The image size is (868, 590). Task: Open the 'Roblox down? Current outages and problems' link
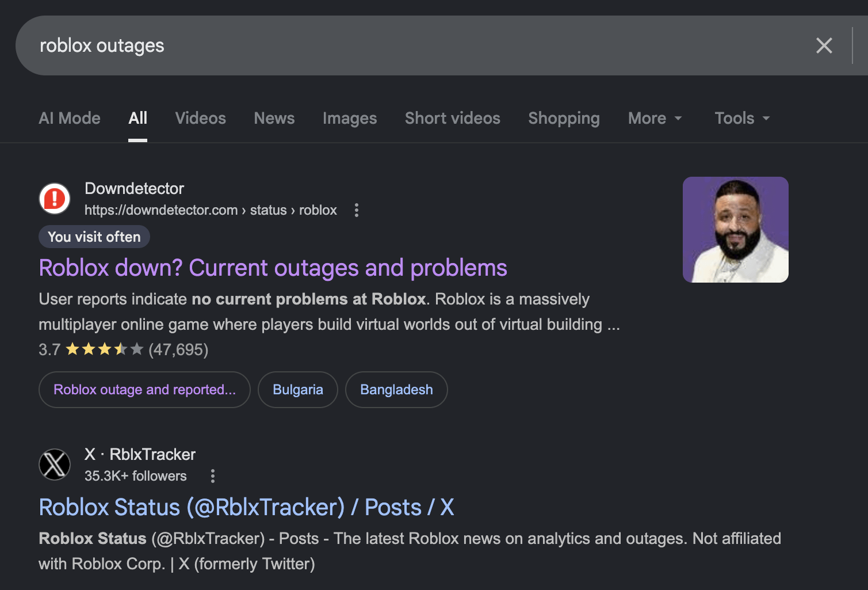(273, 268)
